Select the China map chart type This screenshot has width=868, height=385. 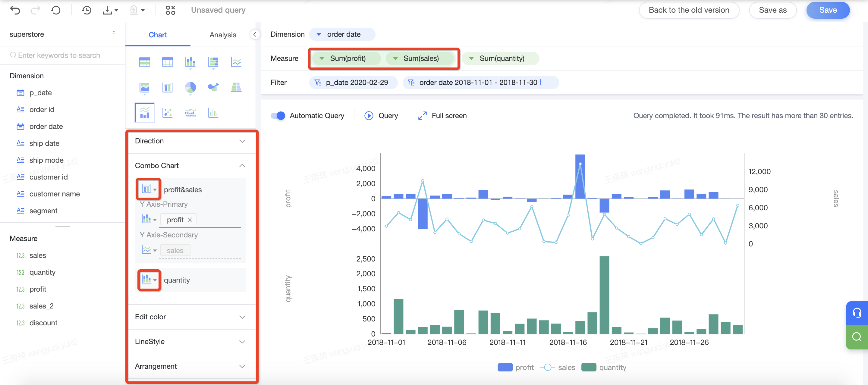coord(213,88)
